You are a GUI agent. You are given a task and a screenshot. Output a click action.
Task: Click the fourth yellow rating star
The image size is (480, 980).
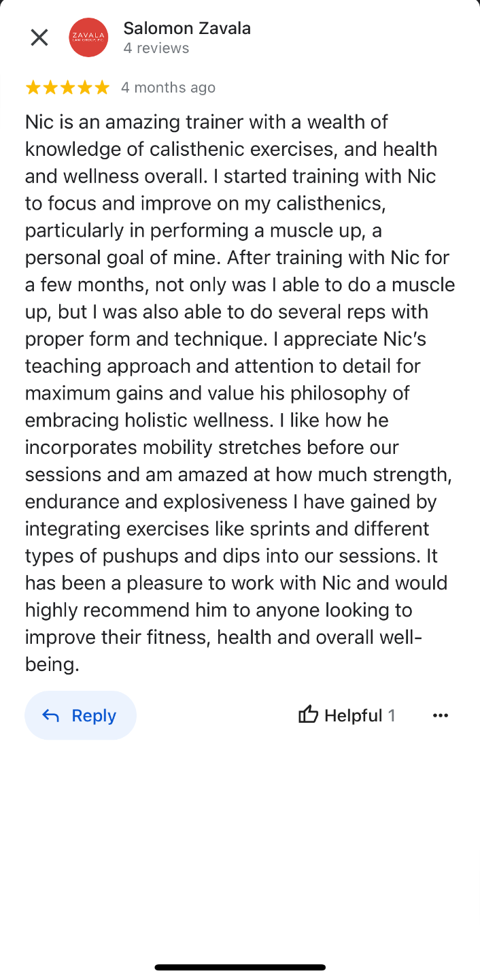[x=84, y=88]
